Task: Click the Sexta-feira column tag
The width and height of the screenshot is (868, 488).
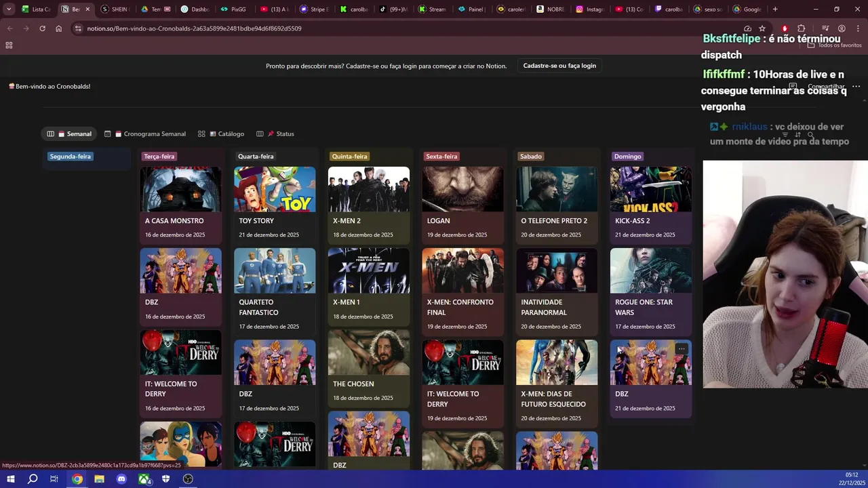Action: click(441, 157)
